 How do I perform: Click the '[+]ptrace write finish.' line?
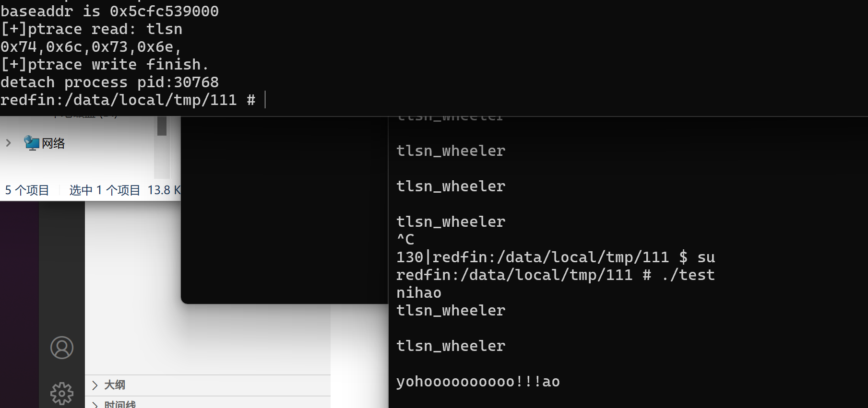[105, 65]
